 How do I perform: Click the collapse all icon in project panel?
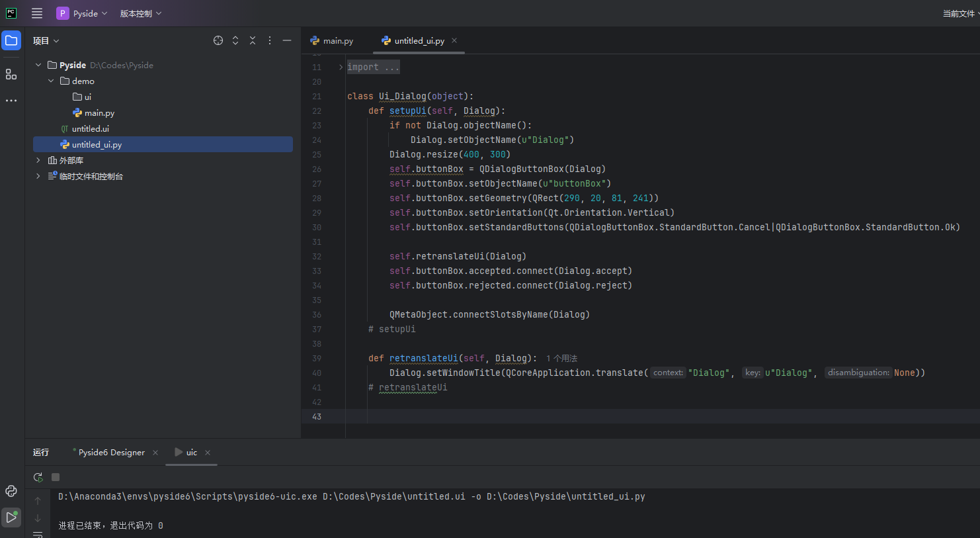coord(253,40)
